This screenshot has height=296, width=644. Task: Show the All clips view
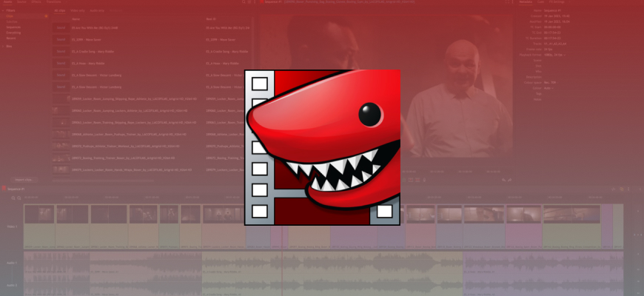[60, 10]
